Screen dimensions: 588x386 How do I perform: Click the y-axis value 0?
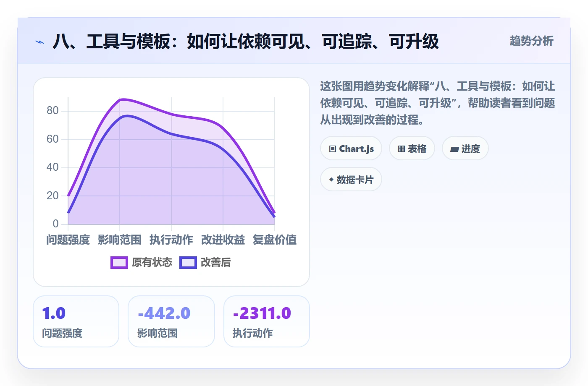55,224
